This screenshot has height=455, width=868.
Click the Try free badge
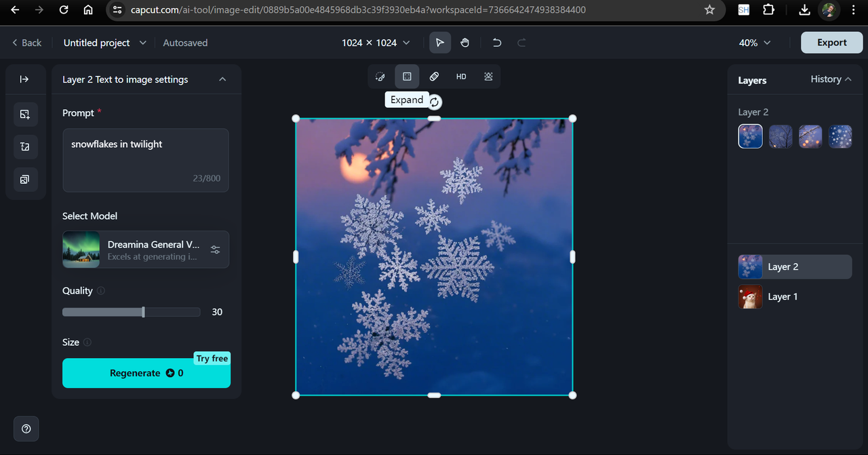[x=212, y=358]
